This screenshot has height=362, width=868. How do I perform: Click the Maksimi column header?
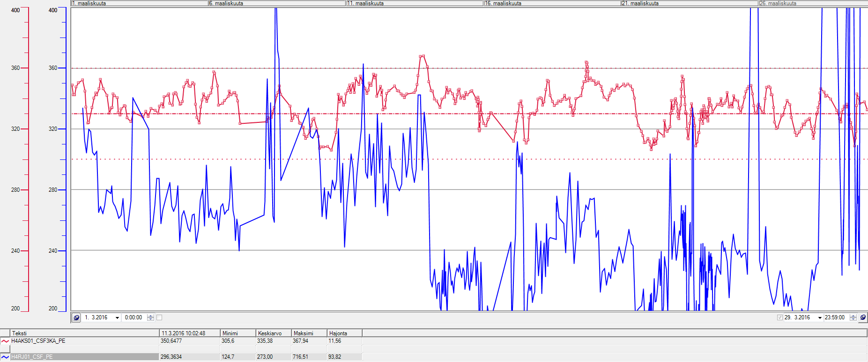click(x=309, y=333)
